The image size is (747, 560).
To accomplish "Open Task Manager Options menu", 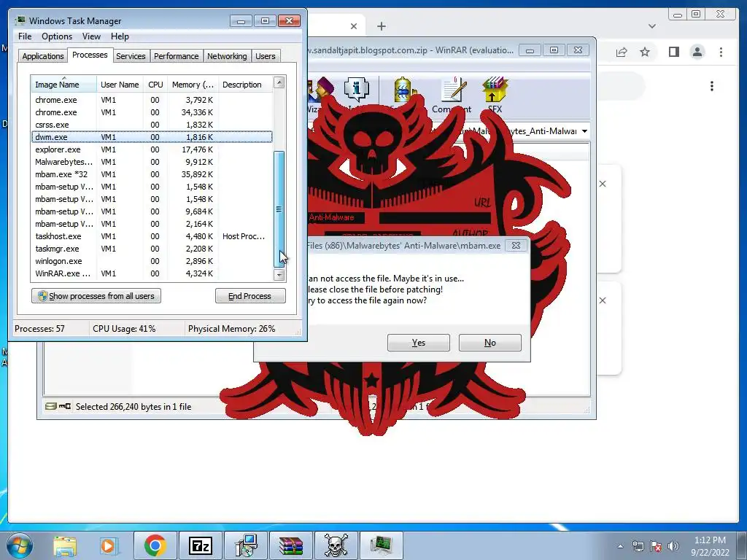I will click(57, 36).
